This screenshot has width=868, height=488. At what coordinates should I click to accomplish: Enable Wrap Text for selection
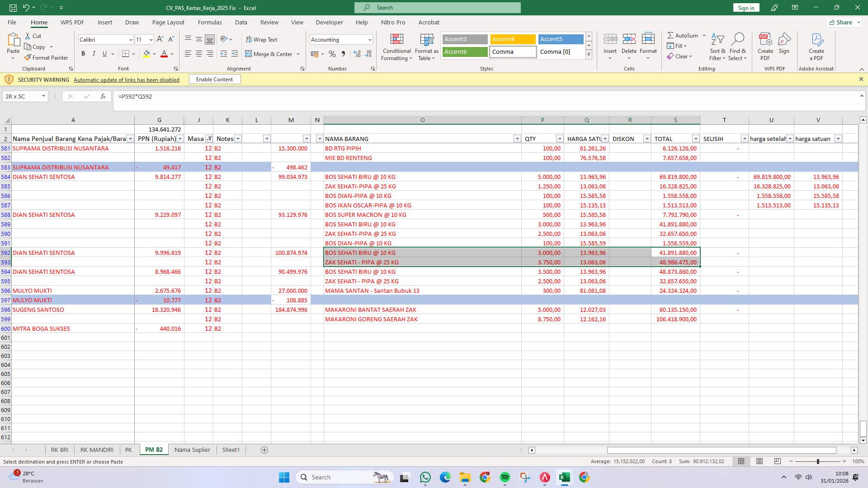point(262,39)
